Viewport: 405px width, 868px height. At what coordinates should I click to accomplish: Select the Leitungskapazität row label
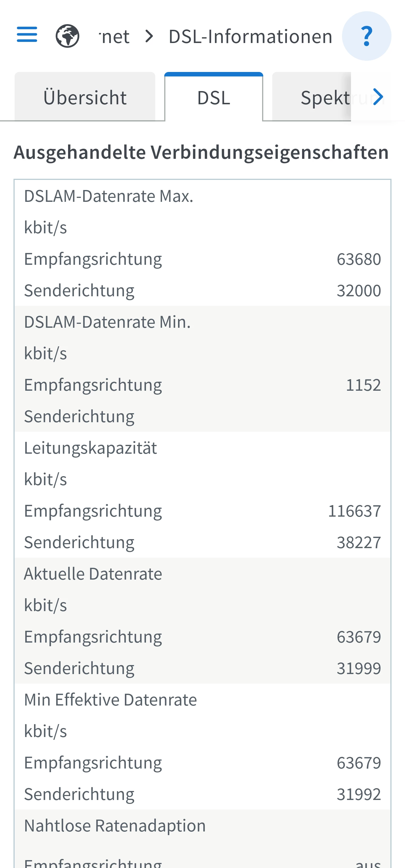tap(90, 448)
